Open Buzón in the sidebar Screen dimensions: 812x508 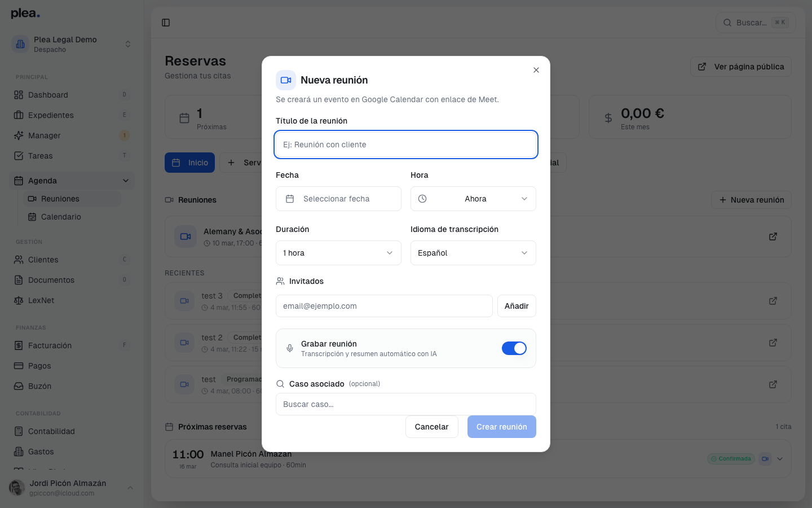click(72, 386)
